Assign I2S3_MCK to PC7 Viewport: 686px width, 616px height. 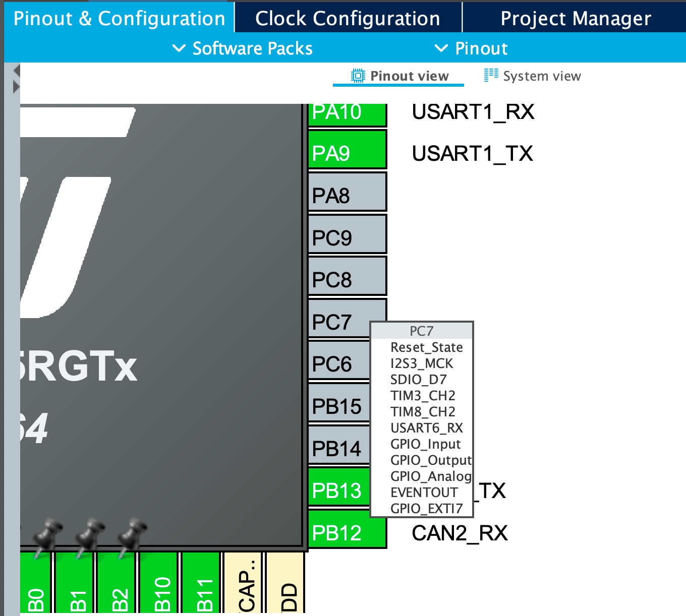coord(422,363)
